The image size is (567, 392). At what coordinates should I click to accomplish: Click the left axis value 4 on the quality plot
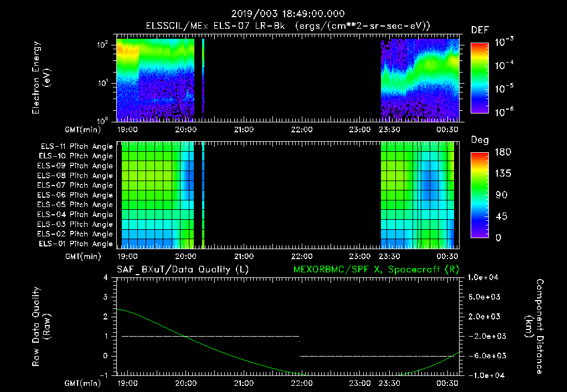[x=106, y=277]
